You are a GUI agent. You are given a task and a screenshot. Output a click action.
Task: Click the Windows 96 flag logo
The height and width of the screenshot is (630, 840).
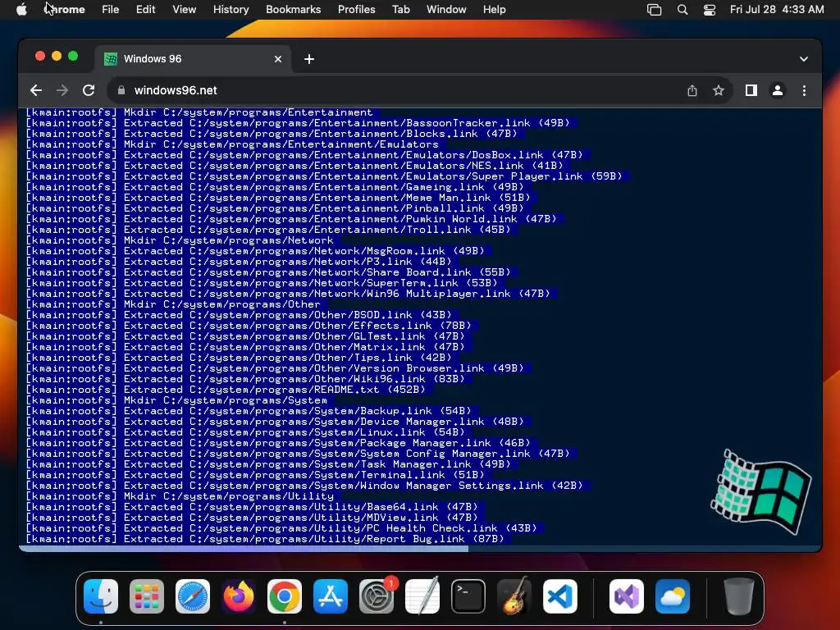pyautogui.click(x=761, y=491)
